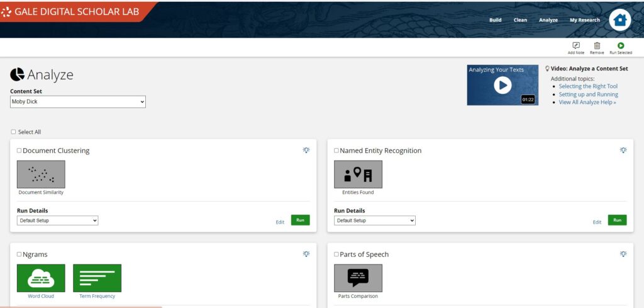The height and width of the screenshot is (308, 644).
Task: Click the Analyze page pie-chart icon
Action: click(x=17, y=74)
